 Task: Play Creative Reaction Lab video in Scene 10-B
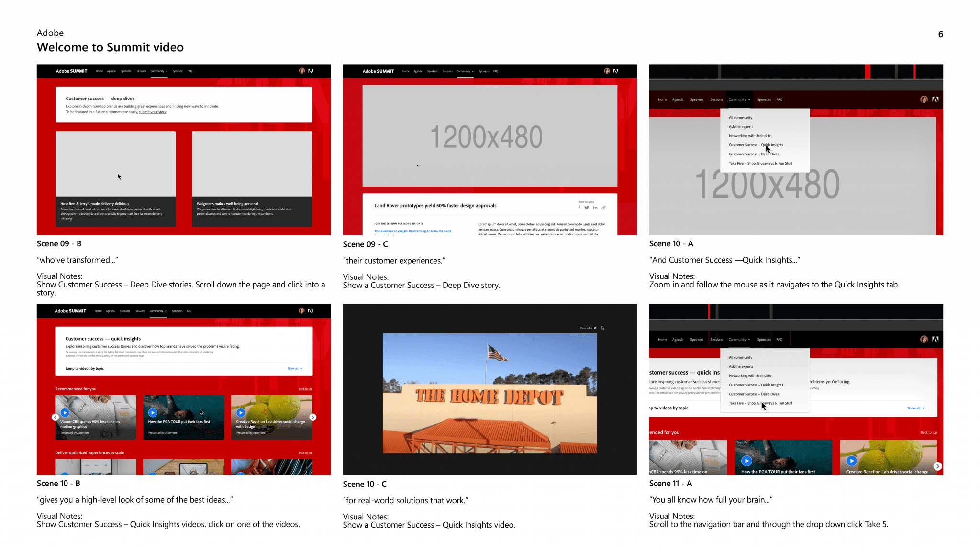[x=241, y=412]
